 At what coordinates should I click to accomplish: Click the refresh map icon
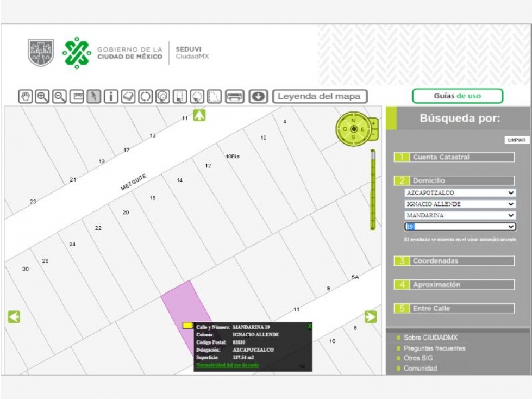(145, 96)
